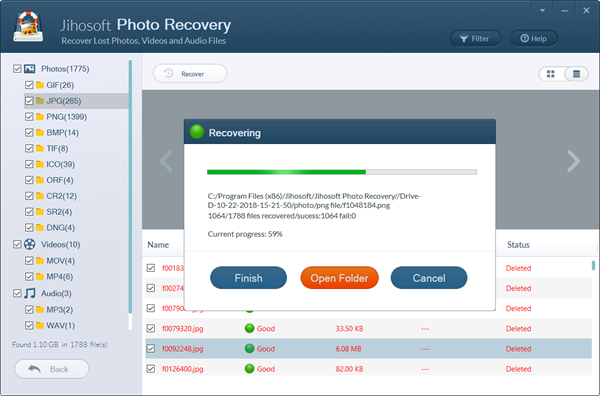Switch to list view
This screenshot has height=396, width=600.
click(x=576, y=74)
